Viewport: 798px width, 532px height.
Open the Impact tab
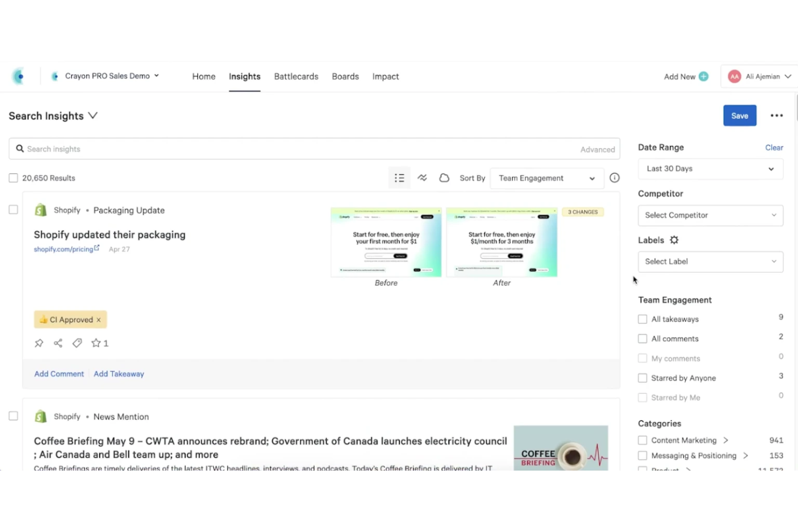[386, 77]
